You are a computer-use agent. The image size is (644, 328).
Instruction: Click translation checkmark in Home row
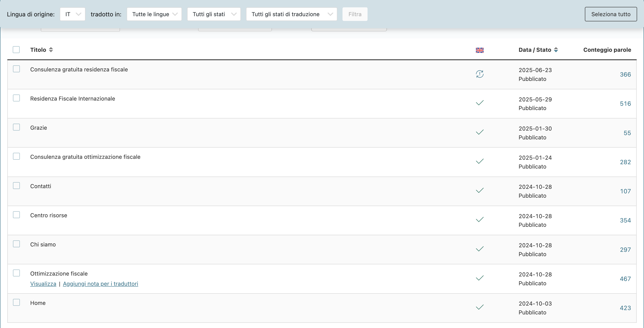click(x=480, y=307)
